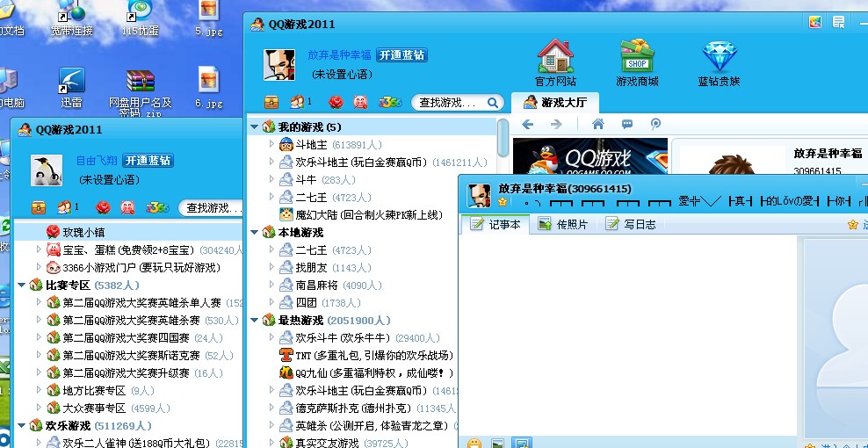Viewport: 868px width, 448px height.
Task: Select 斗牛 (283人) entry
Action: (317, 179)
